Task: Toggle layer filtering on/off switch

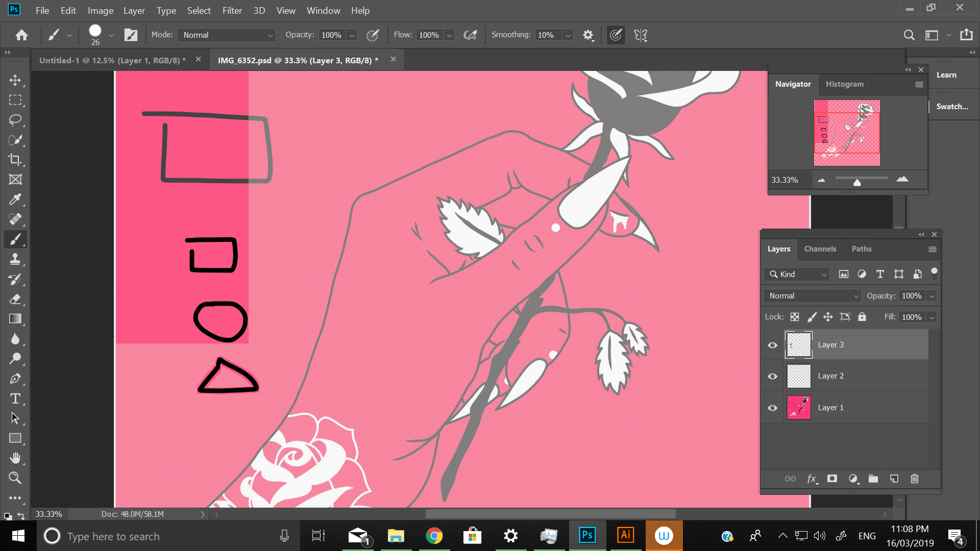Action: 934,274
